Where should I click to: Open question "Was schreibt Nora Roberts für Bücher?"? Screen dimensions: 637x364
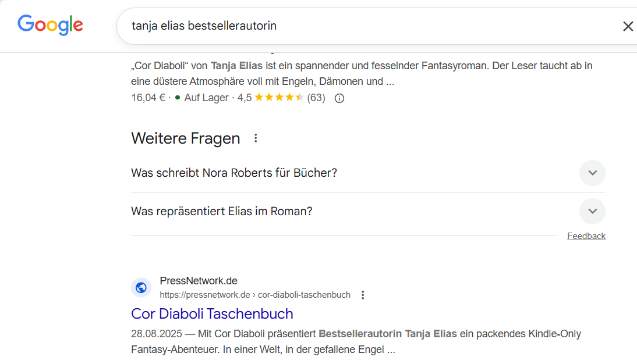point(234,173)
